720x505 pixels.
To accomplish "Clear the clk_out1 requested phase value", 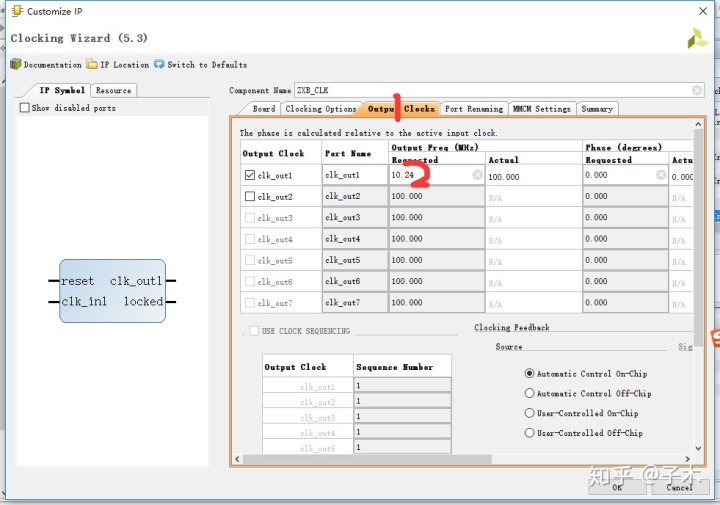I will click(x=661, y=175).
